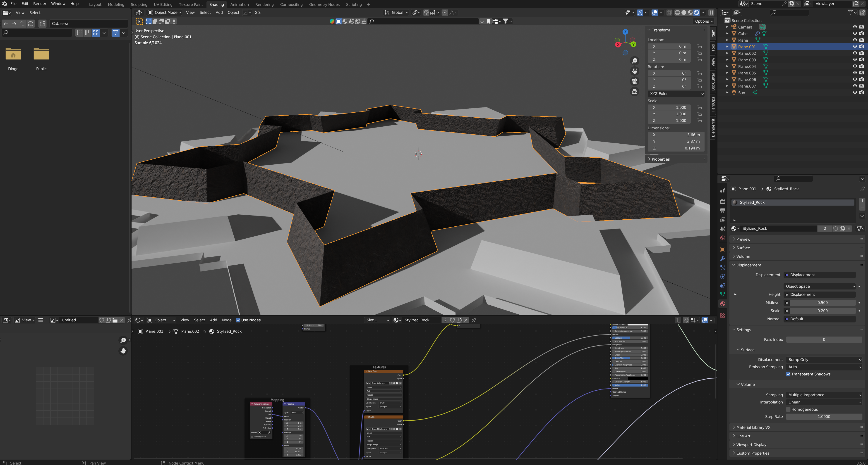Enable the Homogeneous volume checkbox
The image size is (868, 465).
pos(788,409)
